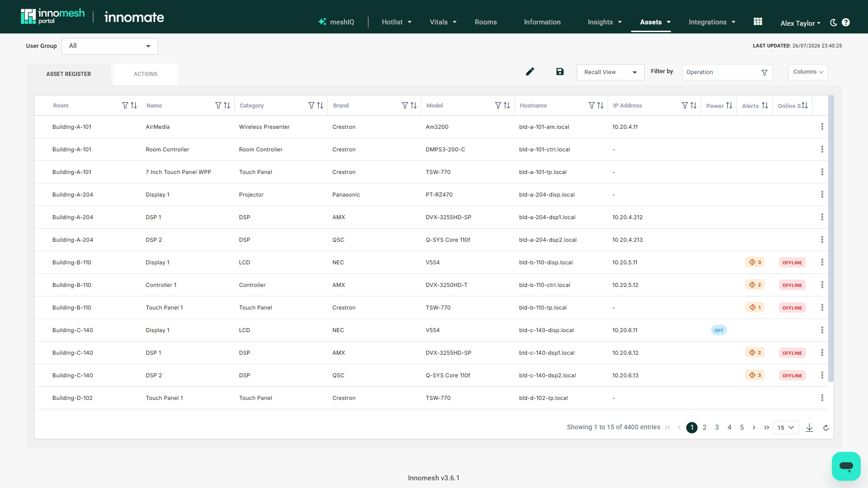Viewport: 868px width, 488px height.
Task: Go to next page arrow
Action: (754, 427)
